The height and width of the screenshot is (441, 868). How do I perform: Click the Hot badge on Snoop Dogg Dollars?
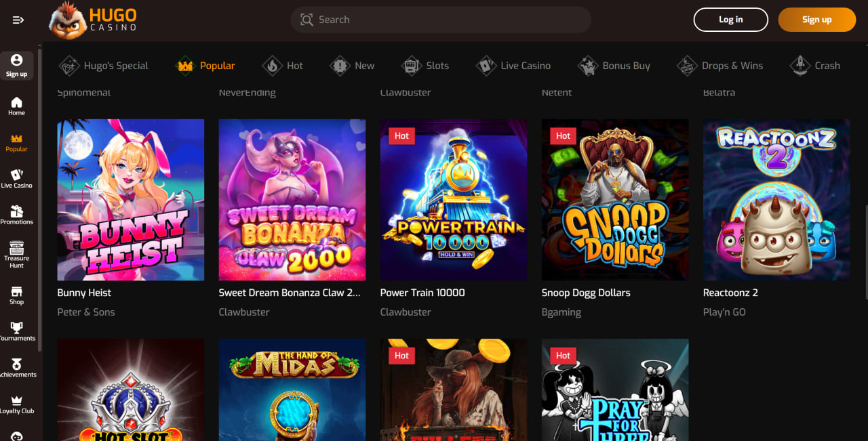point(563,136)
